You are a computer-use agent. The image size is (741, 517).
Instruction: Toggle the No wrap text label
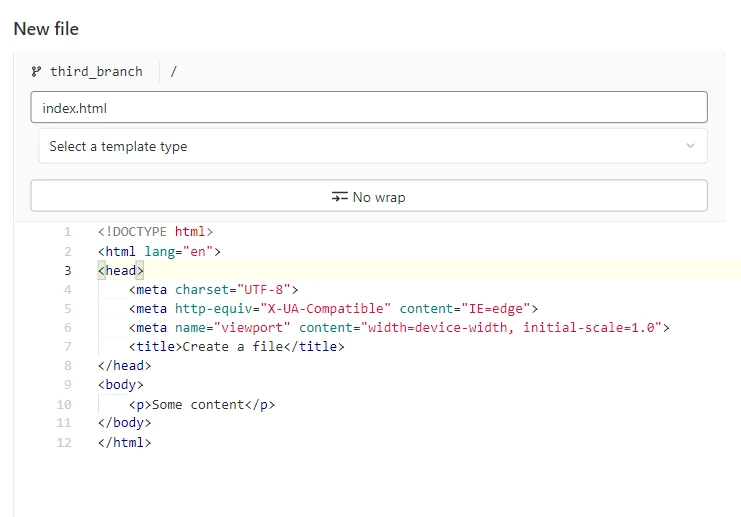[x=379, y=197]
